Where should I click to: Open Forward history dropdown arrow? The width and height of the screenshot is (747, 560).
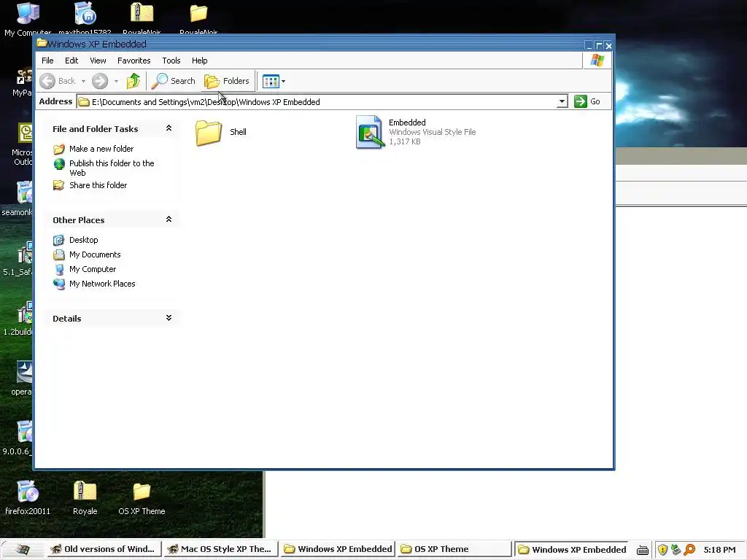[116, 81]
